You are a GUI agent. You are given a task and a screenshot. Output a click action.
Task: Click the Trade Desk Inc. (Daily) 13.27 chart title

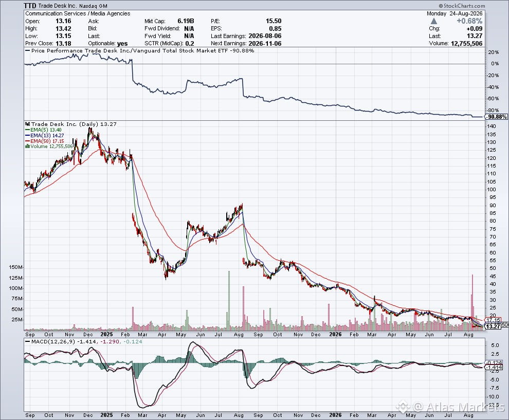click(74, 124)
